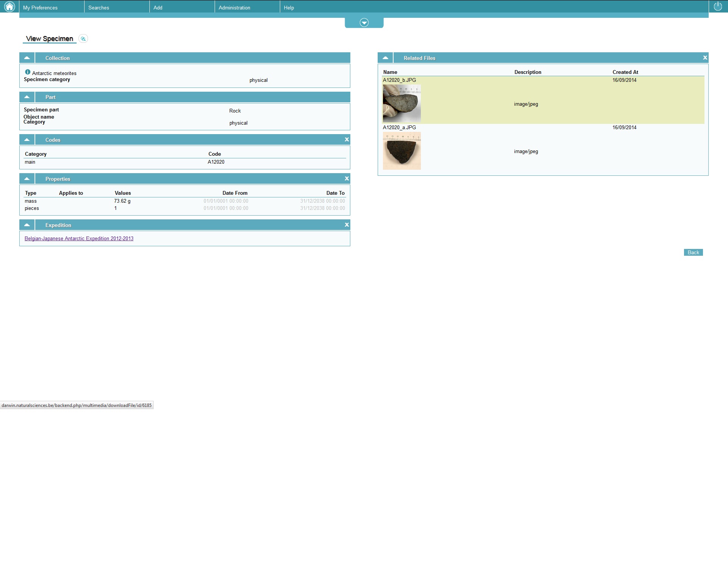This screenshot has height=585, width=728.
Task: Open Belgian-Japanese Antarctic Expedition 2012-2013 link
Action: (x=79, y=239)
